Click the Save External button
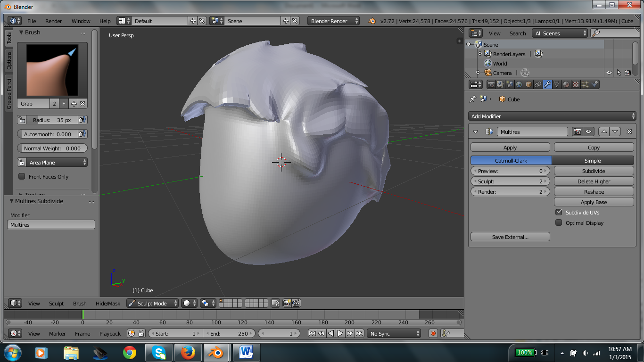The height and width of the screenshot is (362, 644). pyautogui.click(x=510, y=237)
